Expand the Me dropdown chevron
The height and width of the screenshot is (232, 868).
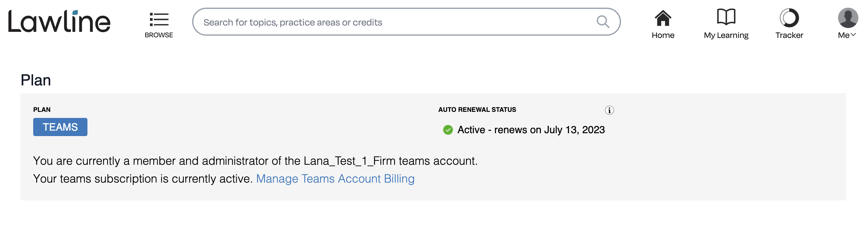point(853,35)
